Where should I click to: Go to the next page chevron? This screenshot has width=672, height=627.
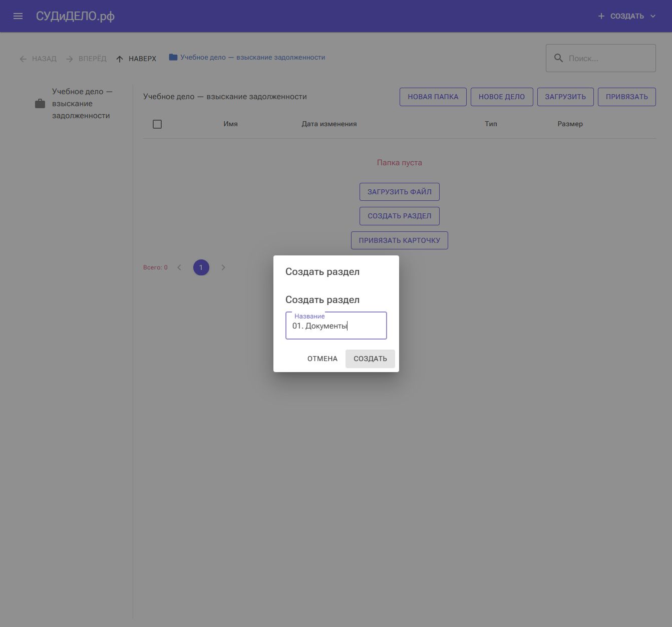pyautogui.click(x=223, y=267)
